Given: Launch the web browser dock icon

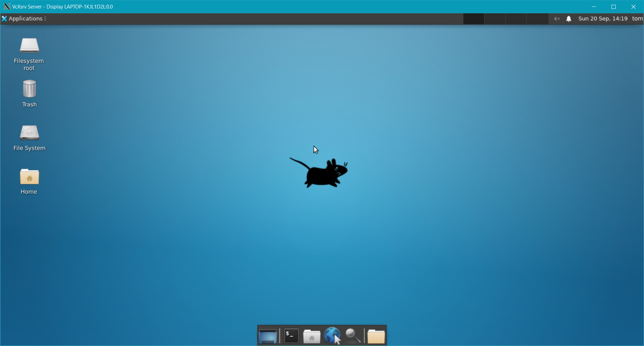Looking at the screenshot, I should point(332,335).
